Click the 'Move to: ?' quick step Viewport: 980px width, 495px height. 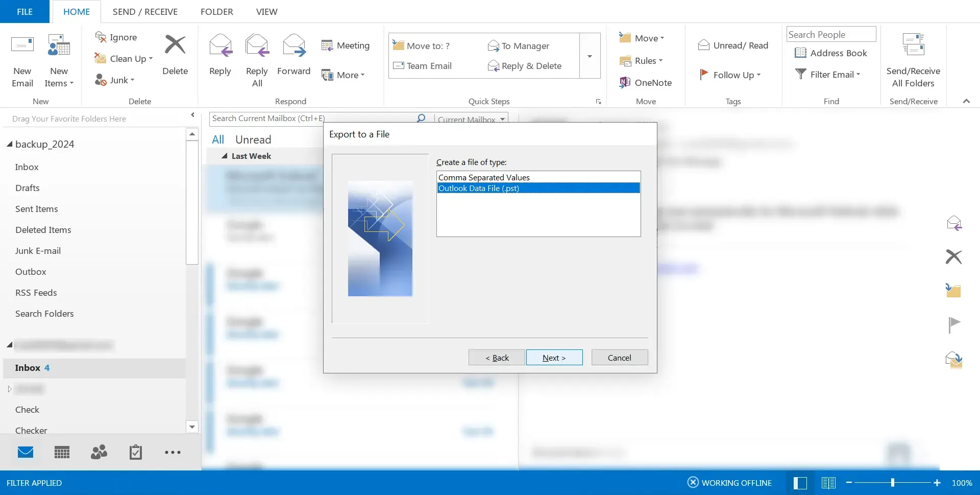pyautogui.click(x=421, y=46)
